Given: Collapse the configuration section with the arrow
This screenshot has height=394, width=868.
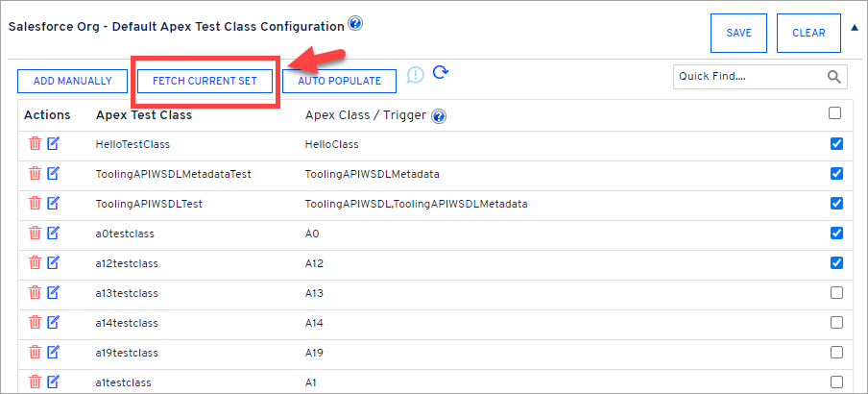Looking at the screenshot, I should [x=854, y=28].
